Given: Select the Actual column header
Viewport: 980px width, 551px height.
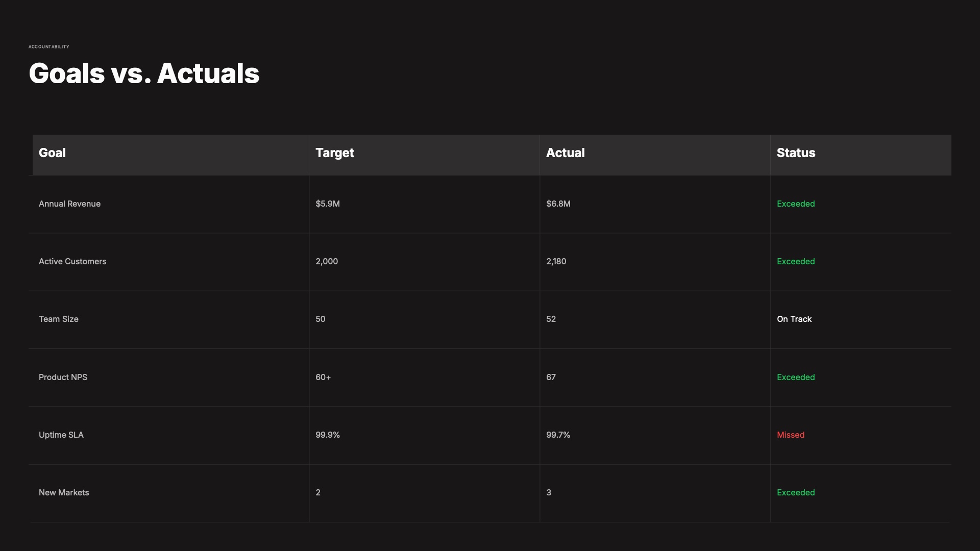Looking at the screenshot, I should [565, 153].
